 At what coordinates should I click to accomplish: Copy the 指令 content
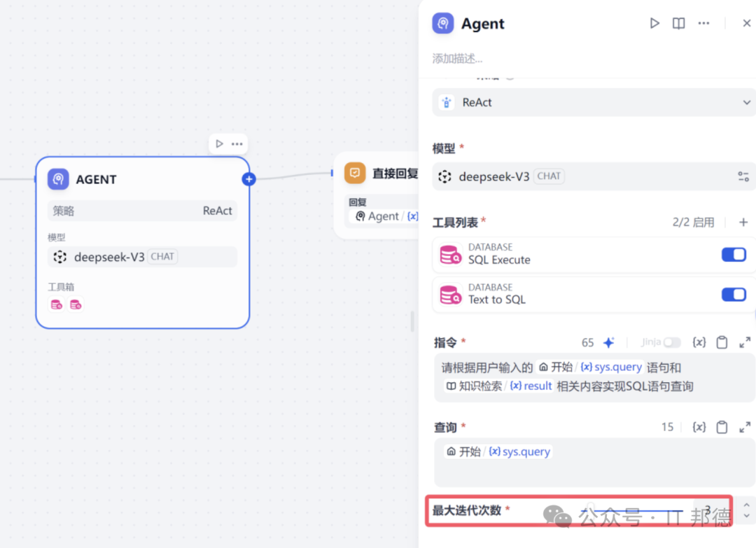click(x=722, y=342)
